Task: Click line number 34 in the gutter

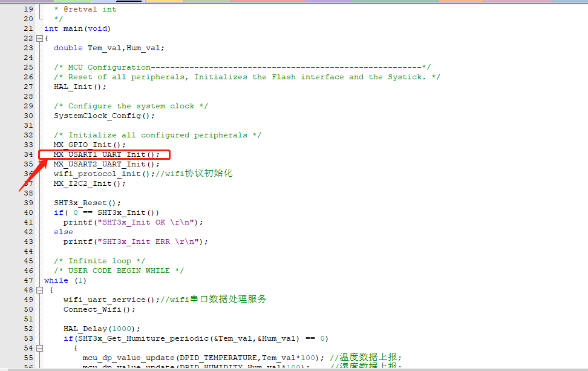Action: tap(28, 154)
